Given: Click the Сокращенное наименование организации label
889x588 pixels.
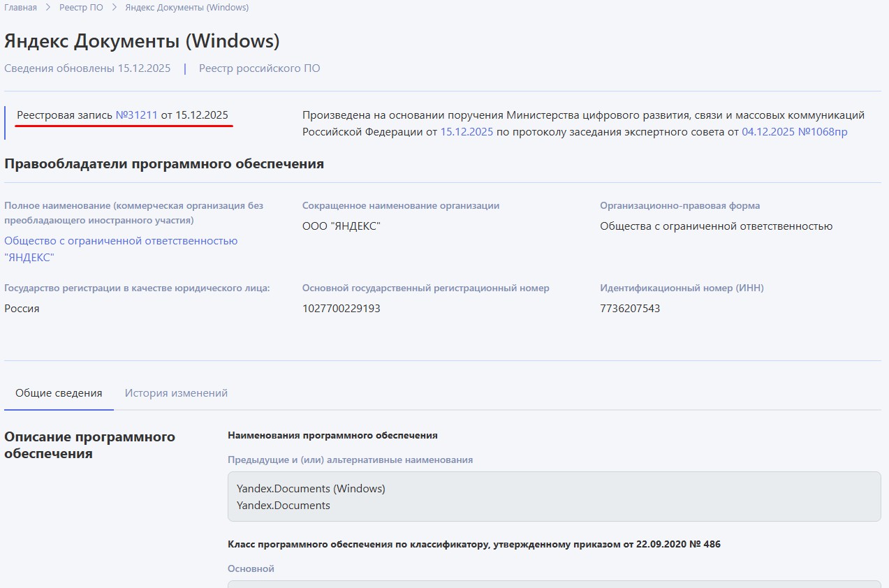Looking at the screenshot, I should click(401, 205).
